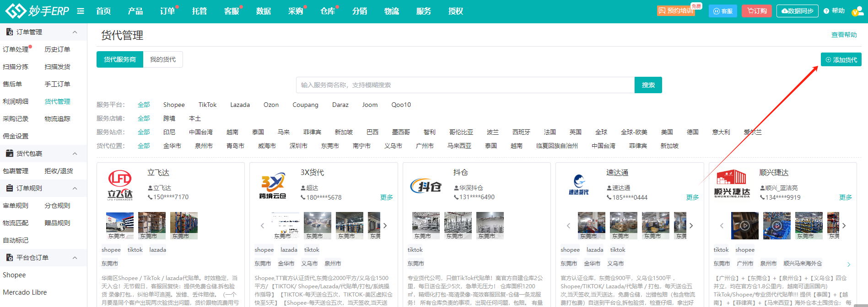This screenshot has height=307, width=868.
Task: Collapse the 平台仓订单 sidebar section
Action: (x=75, y=258)
